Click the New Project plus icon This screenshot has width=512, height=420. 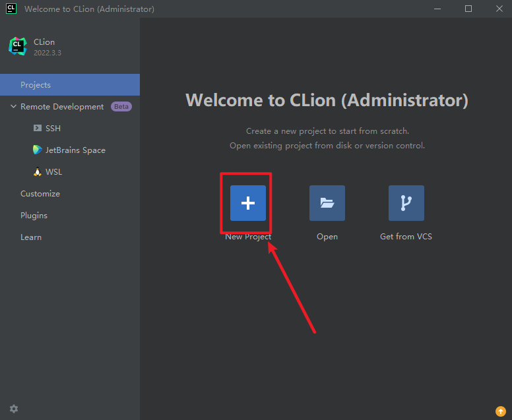click(x=248, y=203)
